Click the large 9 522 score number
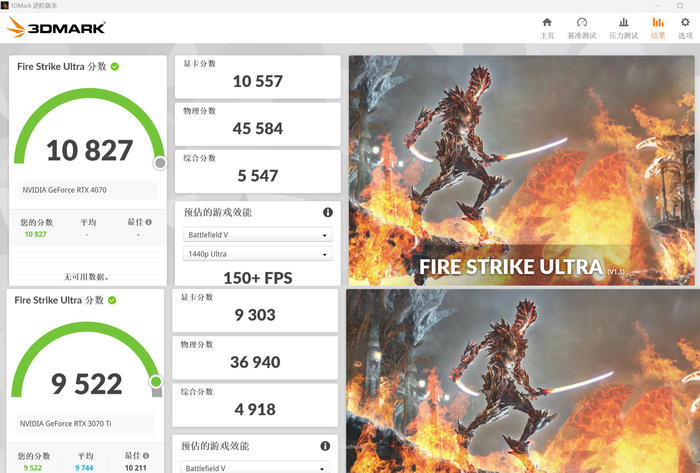This screenshot has width=700, height=473. tap(87, 384)
